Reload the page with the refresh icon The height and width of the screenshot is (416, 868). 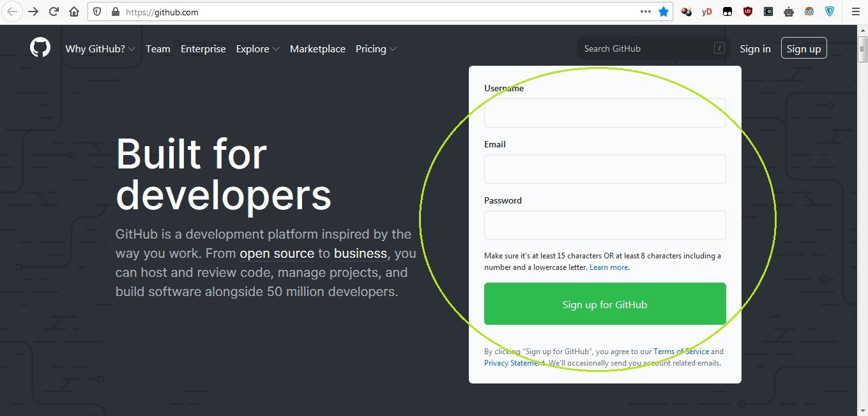pos(54,11)
